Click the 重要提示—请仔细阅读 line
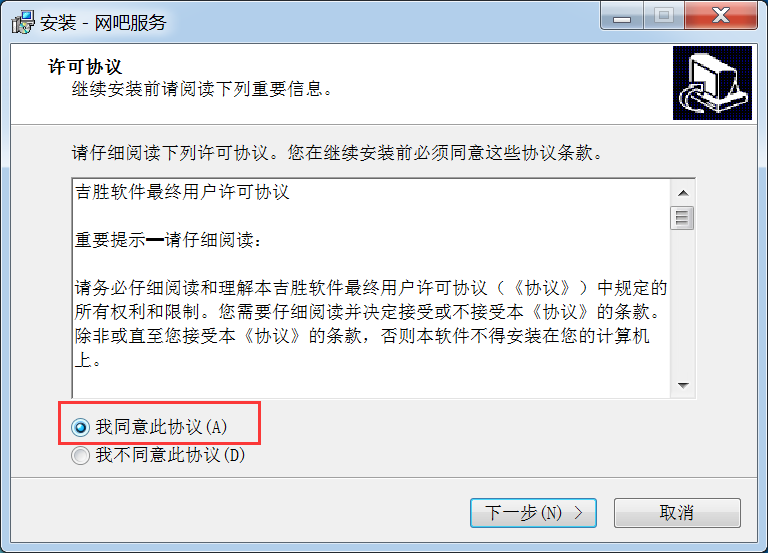 point(168,240)
